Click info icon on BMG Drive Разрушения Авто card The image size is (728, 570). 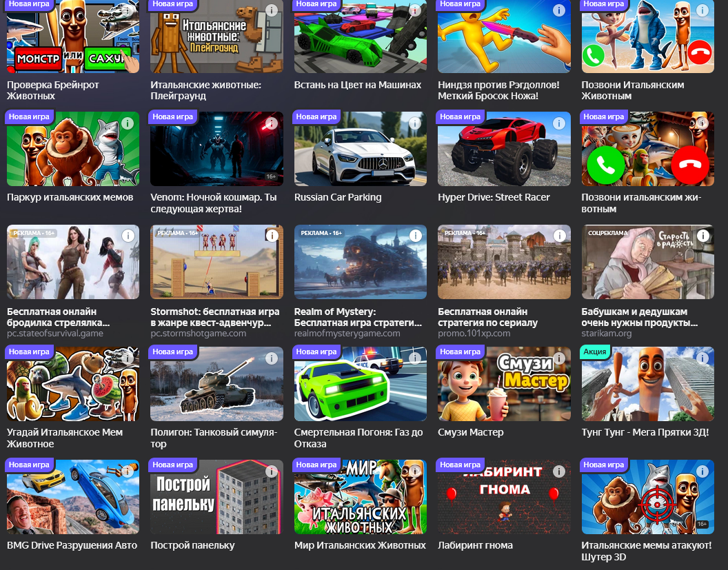coord(128,471)
